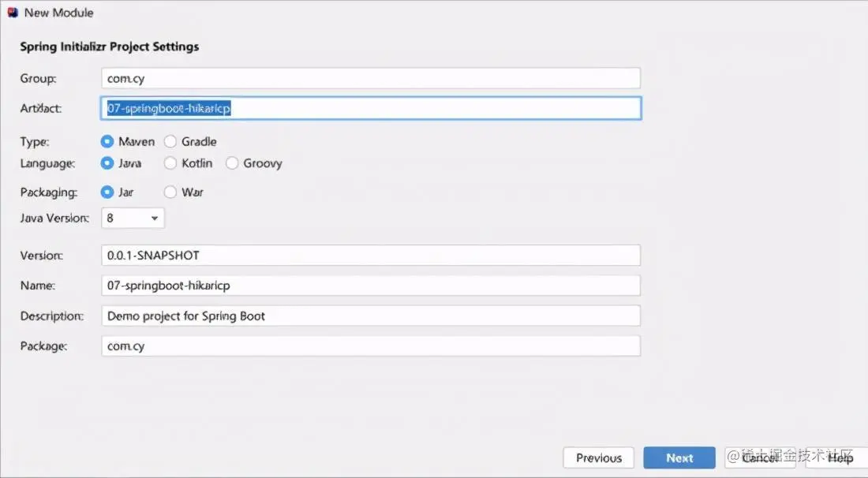Screen dimensions: 868x478
Task: Select Kotlin as the language
Action: (170, 163)
